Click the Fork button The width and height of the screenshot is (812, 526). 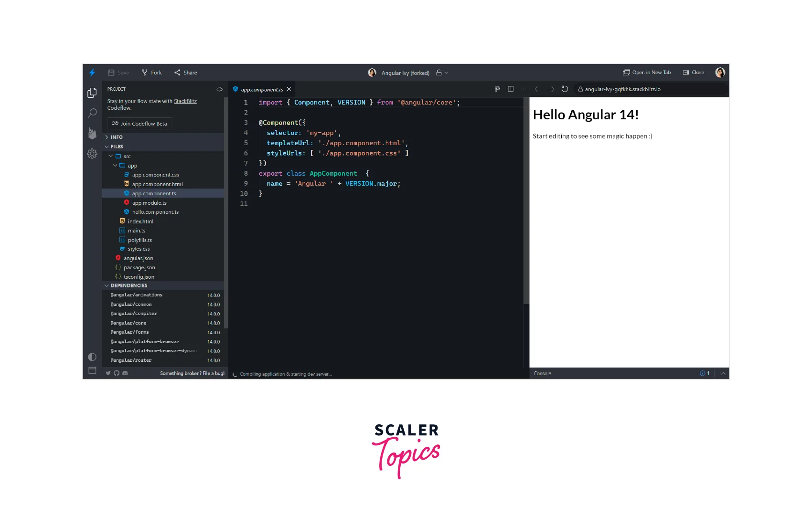coord(152,73)
